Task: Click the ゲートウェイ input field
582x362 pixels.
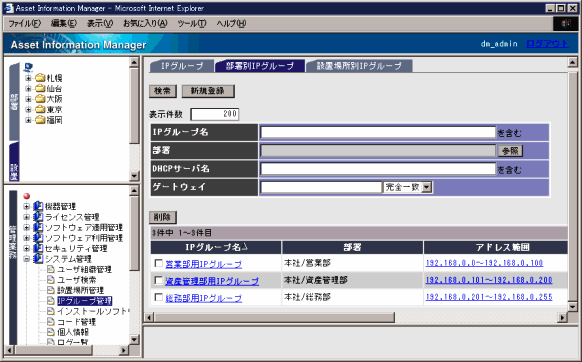Action: pos(321,187)
